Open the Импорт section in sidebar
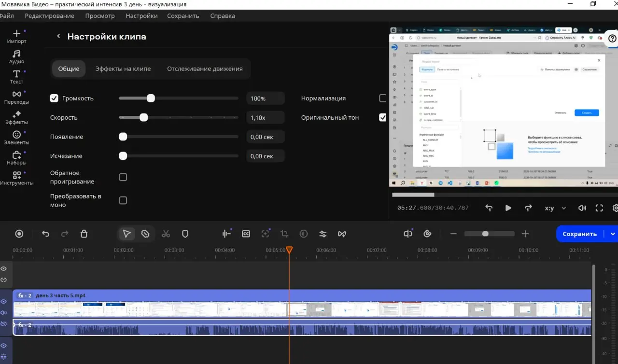 tap(16, 36)
